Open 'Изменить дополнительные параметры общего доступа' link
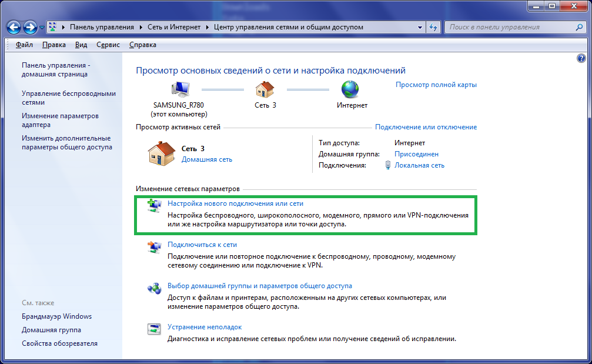Image resolution: width=592 pixels, height=364 pixels. coord(67,142)
